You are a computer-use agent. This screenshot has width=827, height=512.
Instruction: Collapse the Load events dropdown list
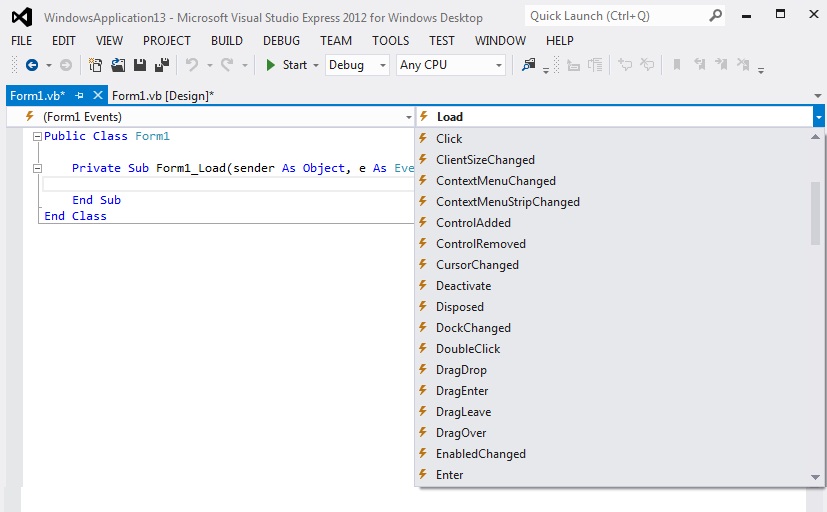(x=819, y=117)
